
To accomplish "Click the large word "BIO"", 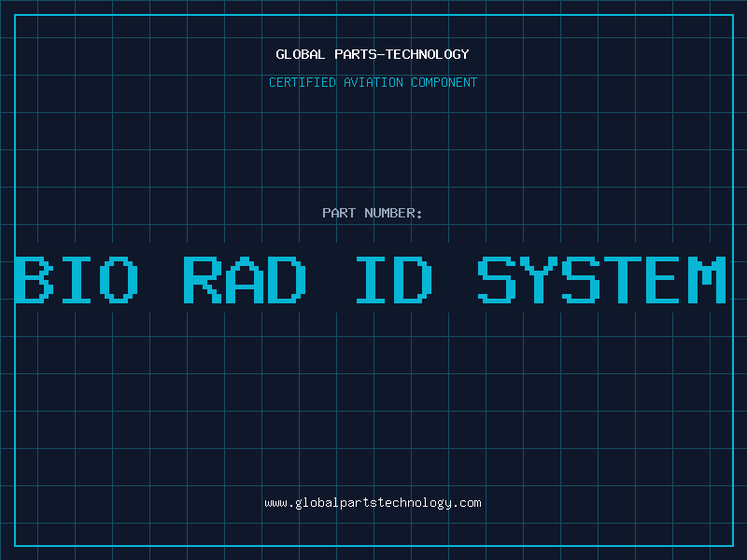I will point(78,279).
